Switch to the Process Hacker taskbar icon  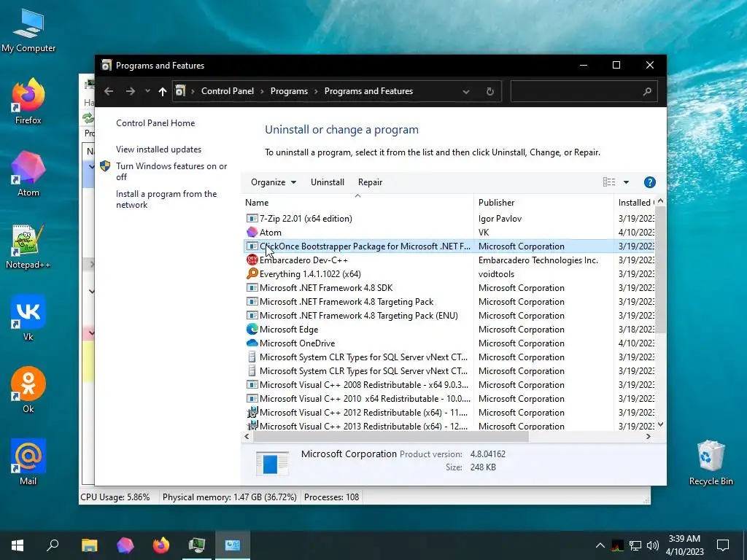[x=197, y=545]
